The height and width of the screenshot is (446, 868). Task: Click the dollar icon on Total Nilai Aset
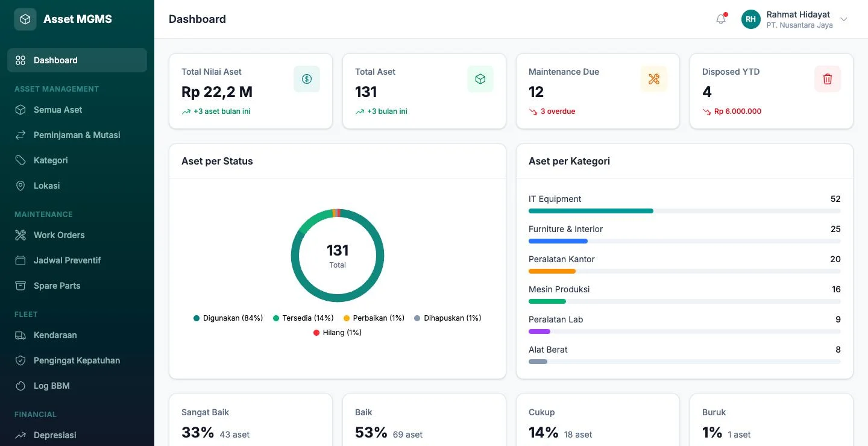tap(307, 79)
